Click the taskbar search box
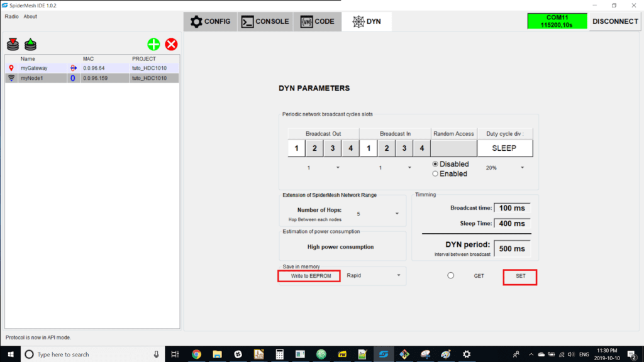The height and width of the screenshot is (362, 644). (92, 354)
